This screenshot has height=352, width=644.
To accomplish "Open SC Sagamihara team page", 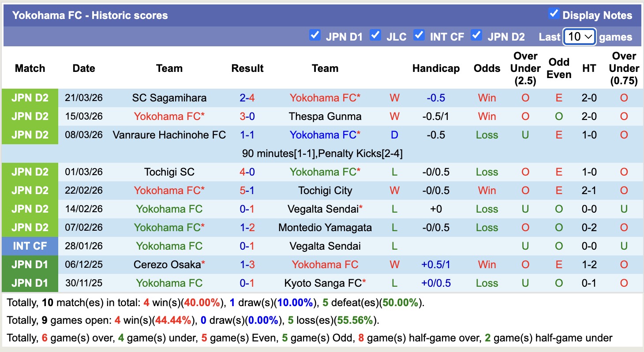I will (x=169, y=98).
